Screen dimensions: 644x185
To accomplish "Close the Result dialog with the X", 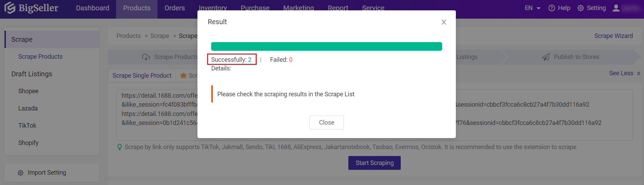I will point(444,22).
